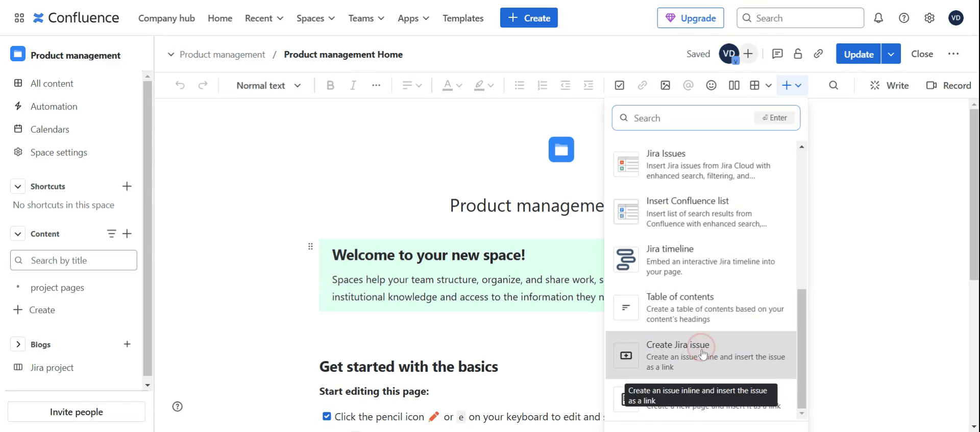Viewport: 980px width, 432px height.
Task: Go to Company hub
Action: 166,18
